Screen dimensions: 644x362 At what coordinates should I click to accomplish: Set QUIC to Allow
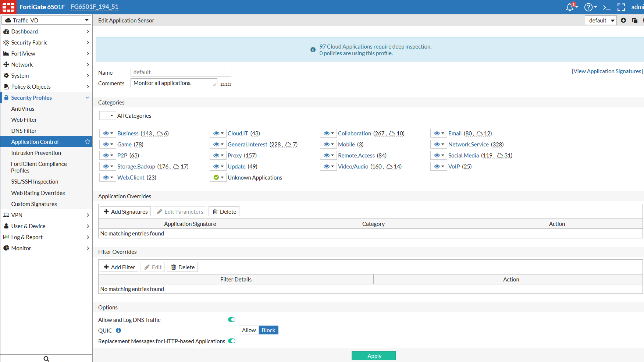pos(249,330)
